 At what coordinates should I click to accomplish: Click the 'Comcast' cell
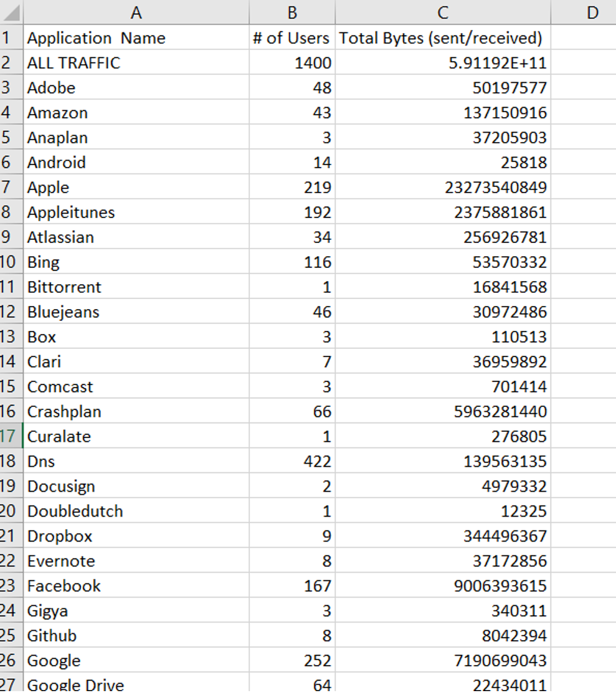(x=136, y=386)
